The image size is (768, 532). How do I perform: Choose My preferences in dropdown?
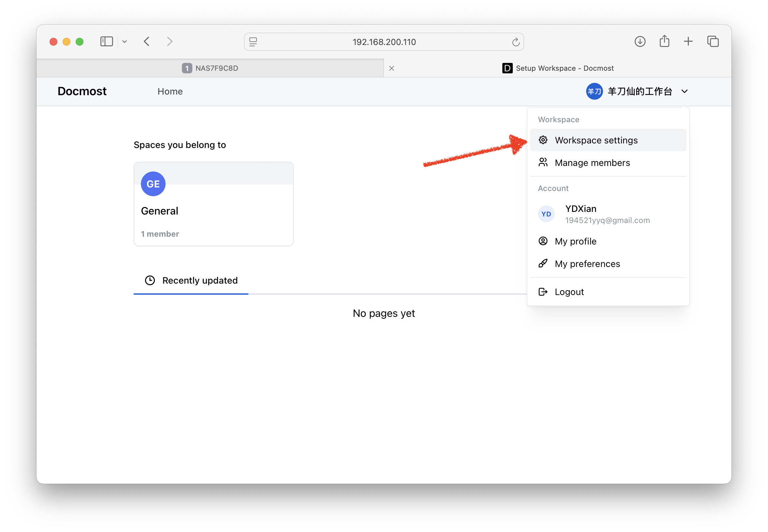(x=608, y=264)
